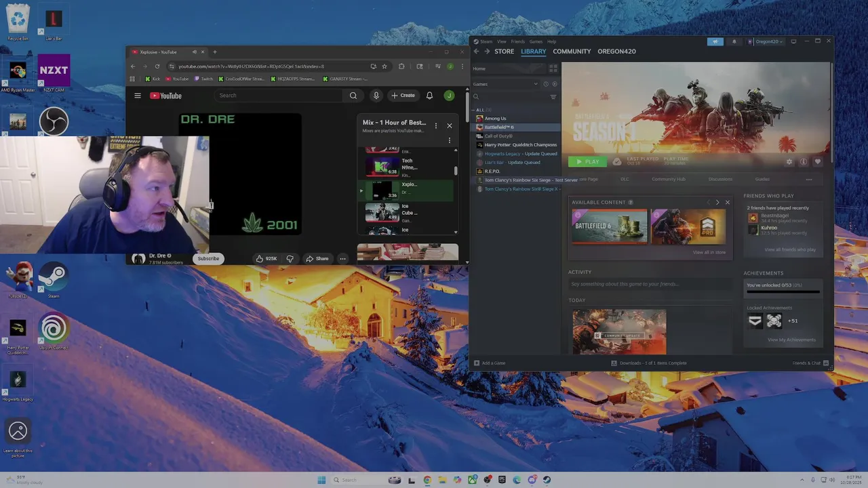Click the YouTube search magnifier button

click(x=353, y=96)
